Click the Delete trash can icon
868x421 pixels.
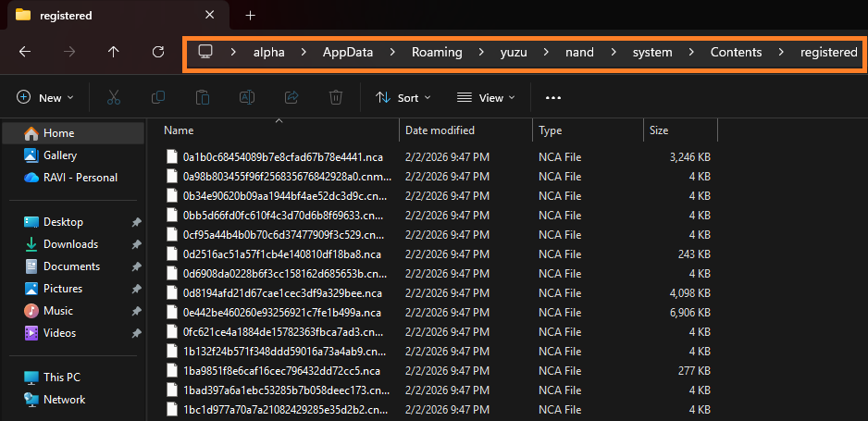coord(336,97)
